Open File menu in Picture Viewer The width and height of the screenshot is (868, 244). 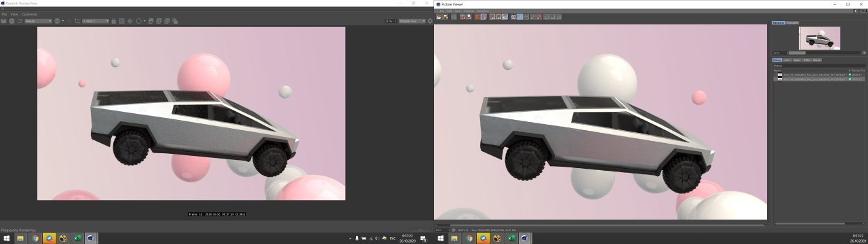click(441, 11)
